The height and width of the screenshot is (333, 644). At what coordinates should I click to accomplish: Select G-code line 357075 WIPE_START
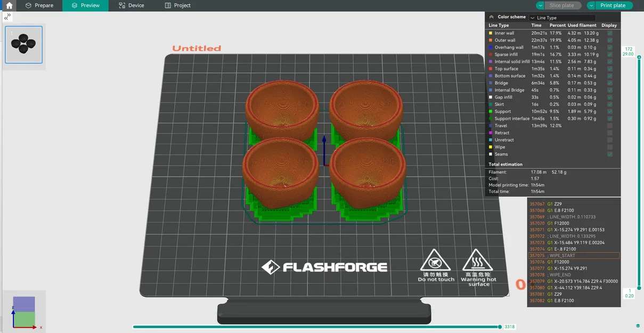[574, 256]
